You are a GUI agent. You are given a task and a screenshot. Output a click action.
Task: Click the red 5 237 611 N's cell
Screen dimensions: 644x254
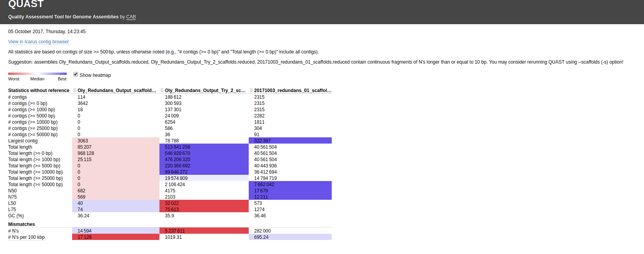tap(175, 231)
